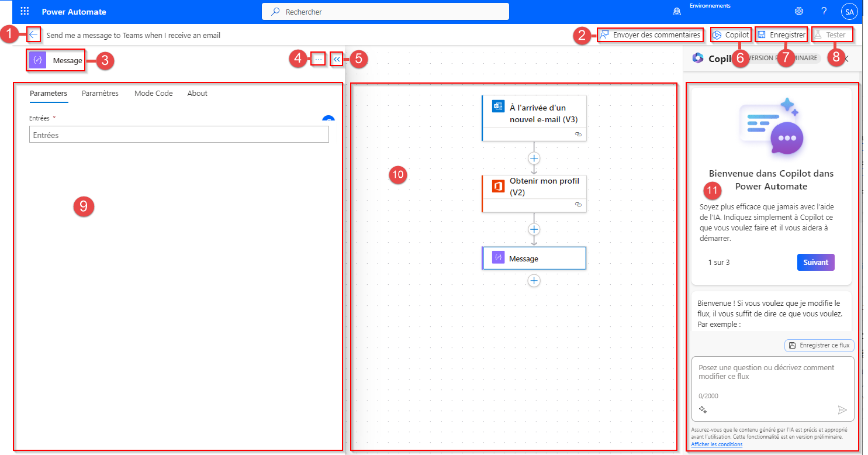The width and height of the screenshot is (868, 455).
Task: Go back with the left arrow
Action: [33, 35]
